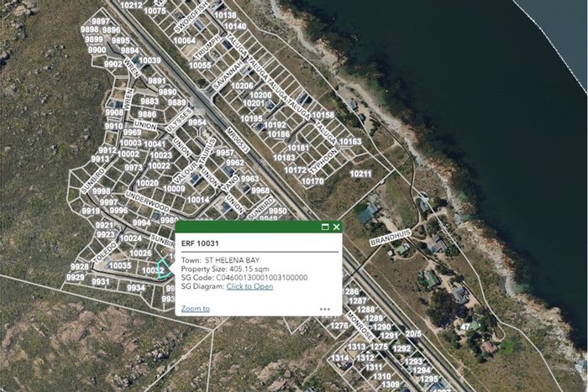Click erf 10170 parcel label
This screenshot has width=588, height=392.
tap(312, 181)
